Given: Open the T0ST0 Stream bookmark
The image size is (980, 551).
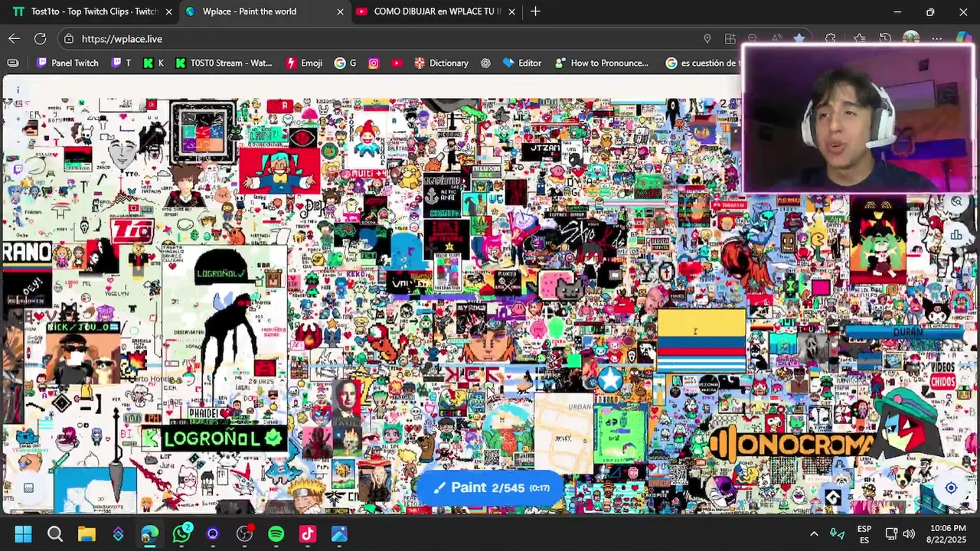Looking at the screenshot, I should click(224, 63).
